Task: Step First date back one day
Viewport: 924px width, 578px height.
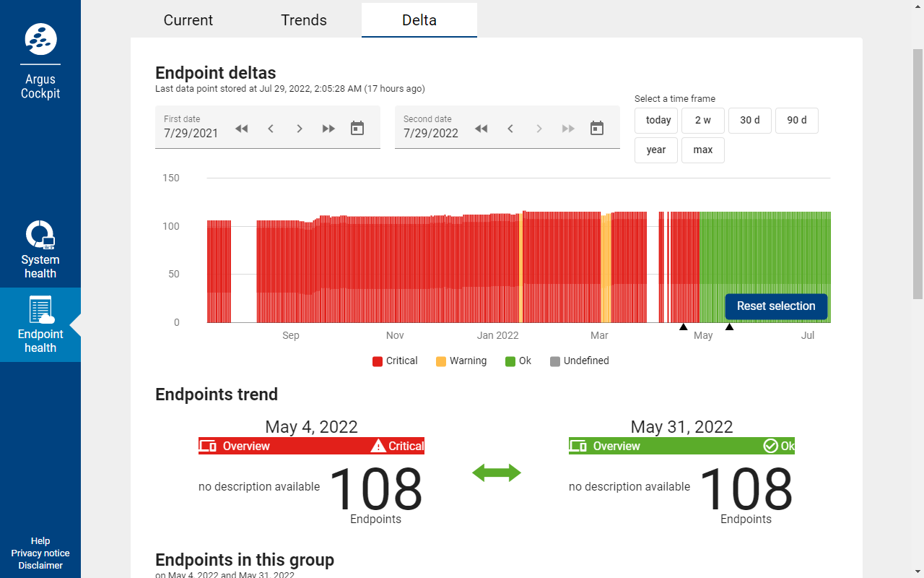Action: pos(271,129)
